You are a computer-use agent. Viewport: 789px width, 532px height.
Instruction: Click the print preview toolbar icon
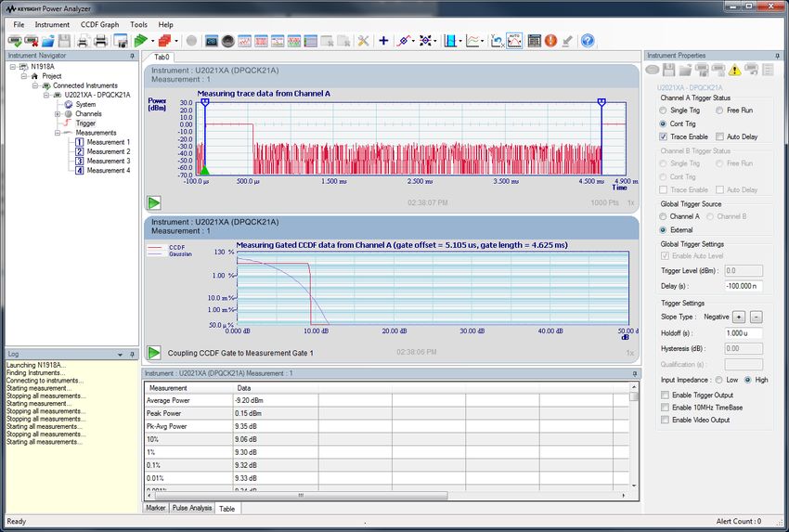(x=83, y=41)
